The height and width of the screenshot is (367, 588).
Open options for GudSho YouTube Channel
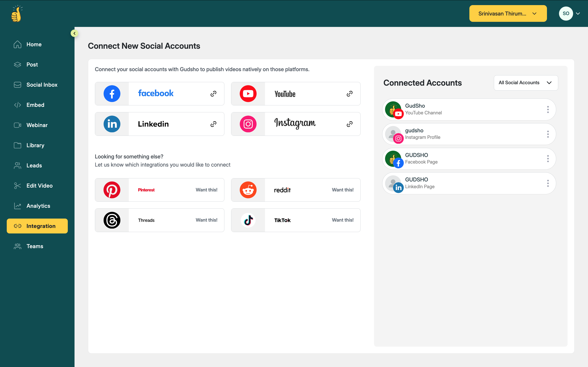pos(548,109)
